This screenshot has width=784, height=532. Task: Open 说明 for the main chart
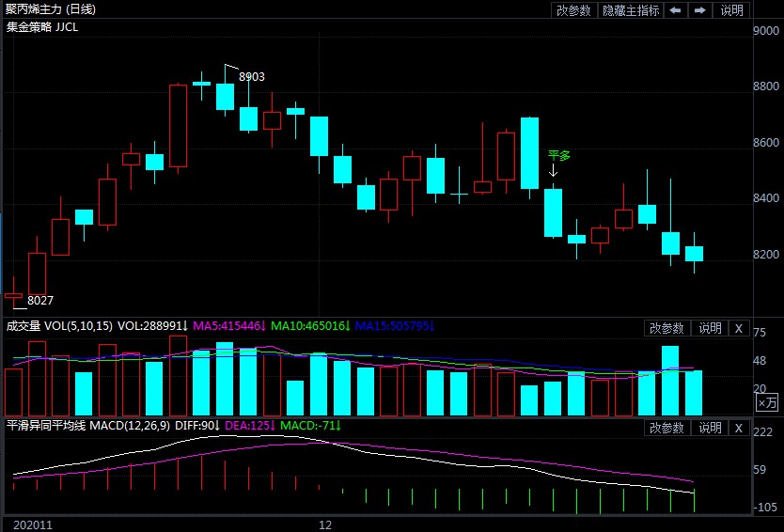(x=731, y=10)
